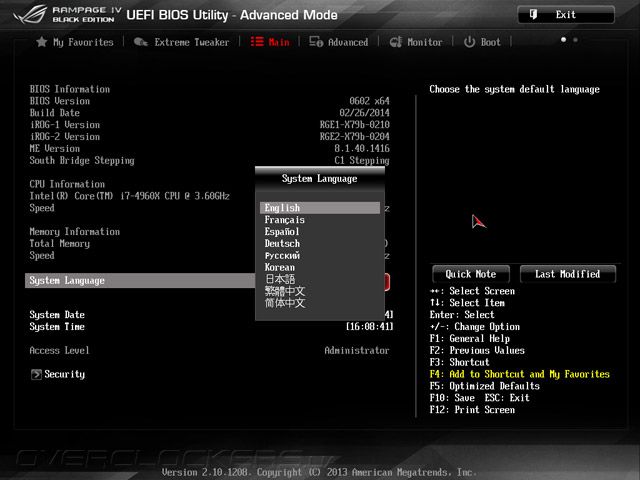Open the My Favorites tab
Screen dimensions: 640x480
pyautogui.click(x=75, y=42)
